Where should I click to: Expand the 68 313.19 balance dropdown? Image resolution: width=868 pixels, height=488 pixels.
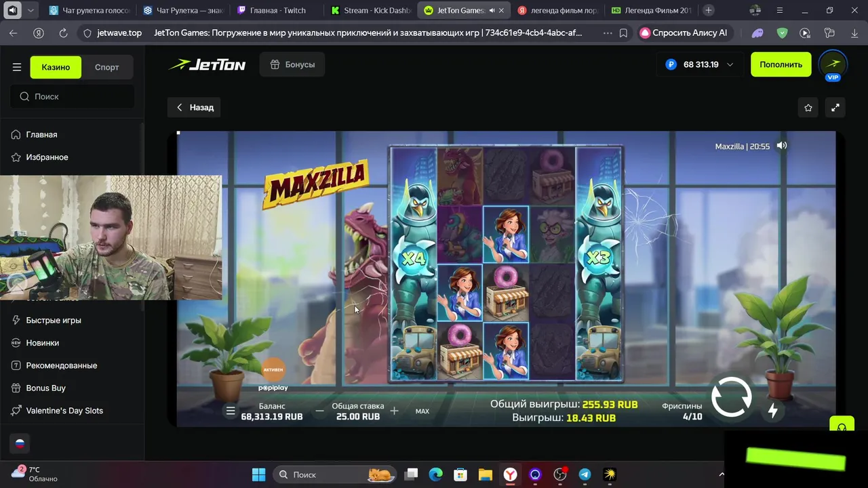pyautogui.click(x=700, y=64)
